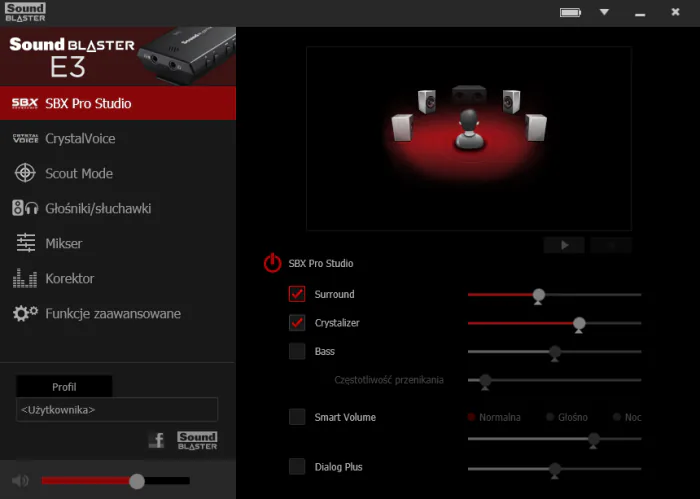
Task: Click the <Użytkownika> profile field
Action: (x=117, y=410)
